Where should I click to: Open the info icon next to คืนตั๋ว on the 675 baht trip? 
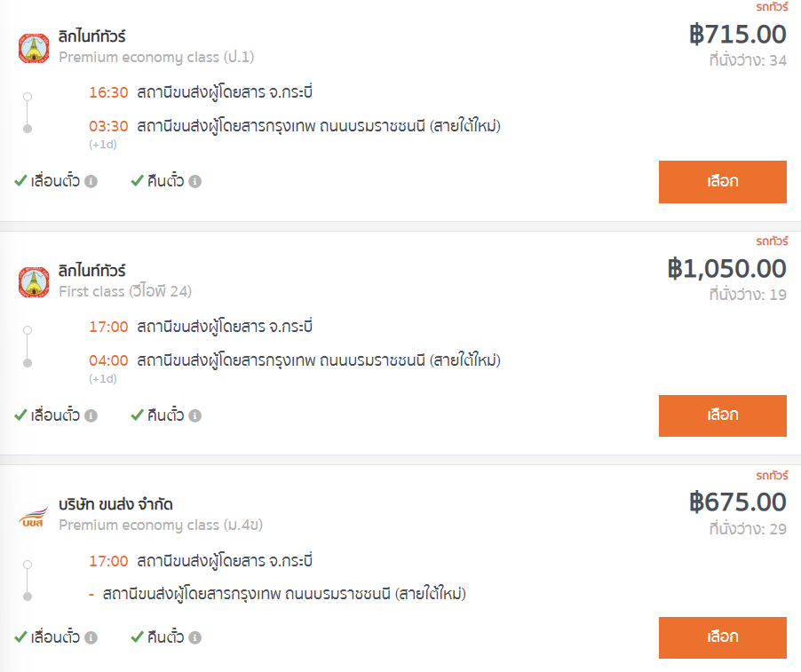[195, 637]
